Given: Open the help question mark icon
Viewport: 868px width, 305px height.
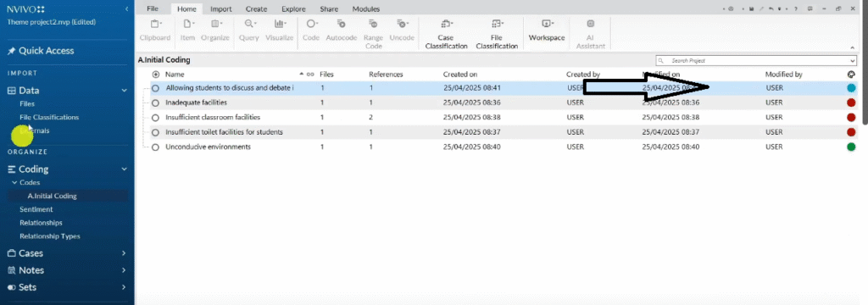Looking at the screenshot, I should tap(795, 8).
